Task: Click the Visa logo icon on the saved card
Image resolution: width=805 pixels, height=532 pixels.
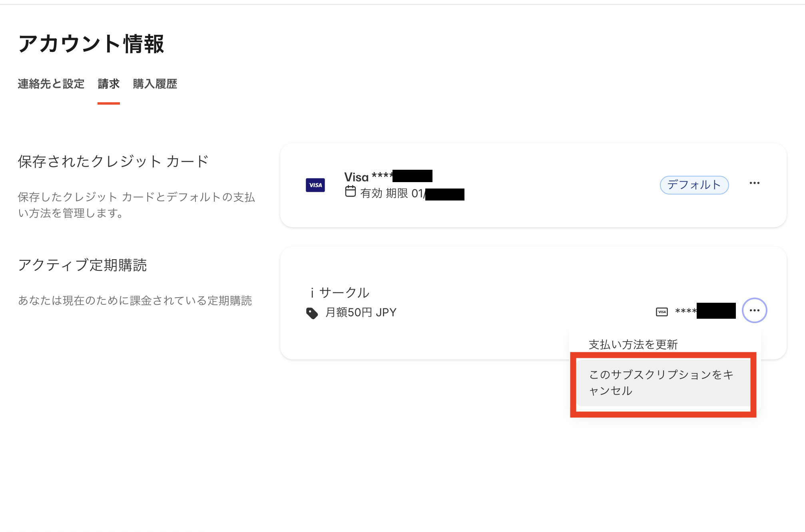Action: point(315,185)
